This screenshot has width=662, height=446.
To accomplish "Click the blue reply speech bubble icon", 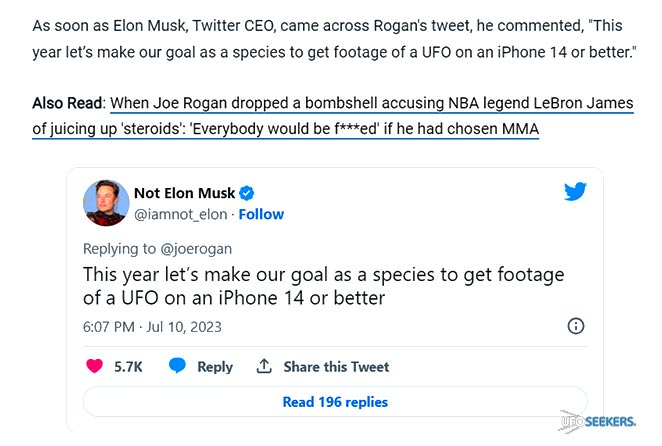I will point(177,366).
